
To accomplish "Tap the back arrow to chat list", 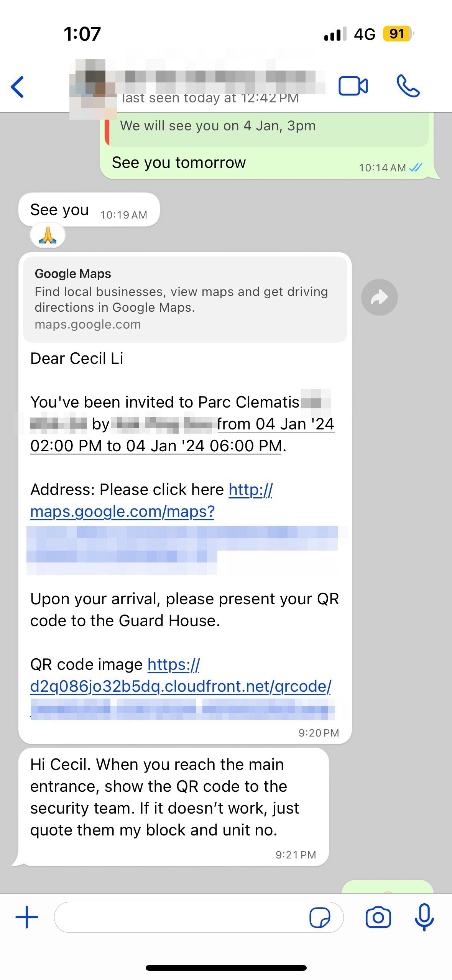I will pos(18,87).
